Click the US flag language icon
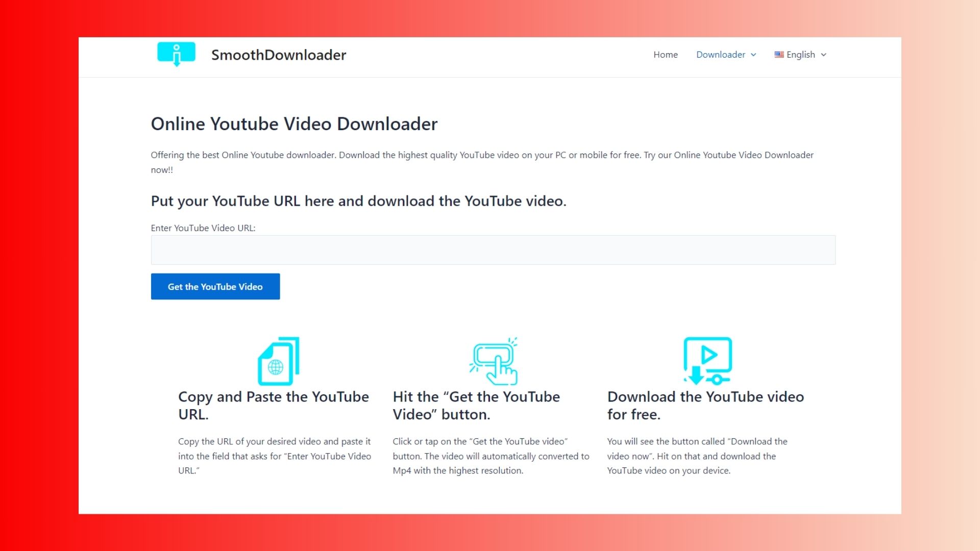Image resolution: width=980 pixels, height=551 pixels. pos(779,55)
